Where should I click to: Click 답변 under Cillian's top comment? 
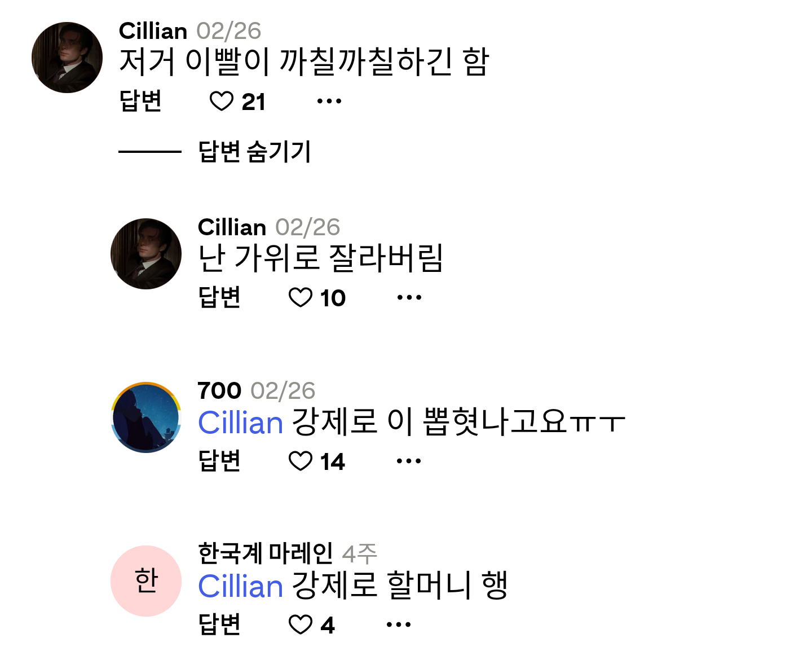pos(141,102)
